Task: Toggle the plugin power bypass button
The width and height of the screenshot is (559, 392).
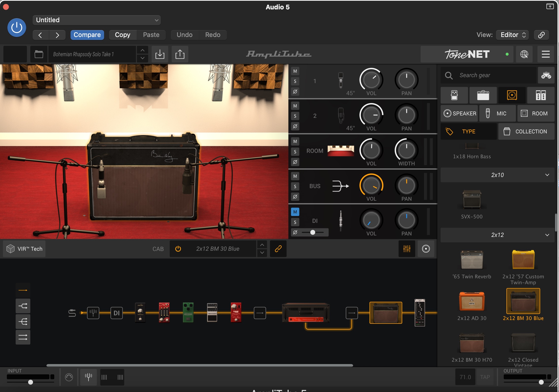Action: pyautogui.click(x=17, y=28)
